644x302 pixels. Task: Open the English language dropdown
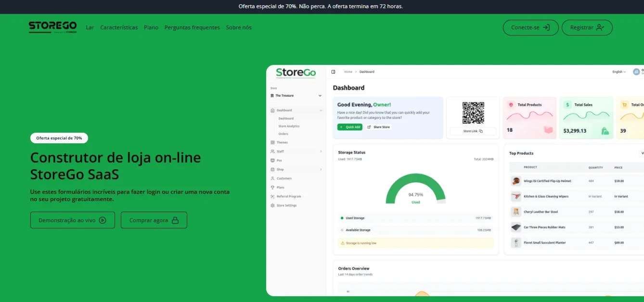[619, 72]
